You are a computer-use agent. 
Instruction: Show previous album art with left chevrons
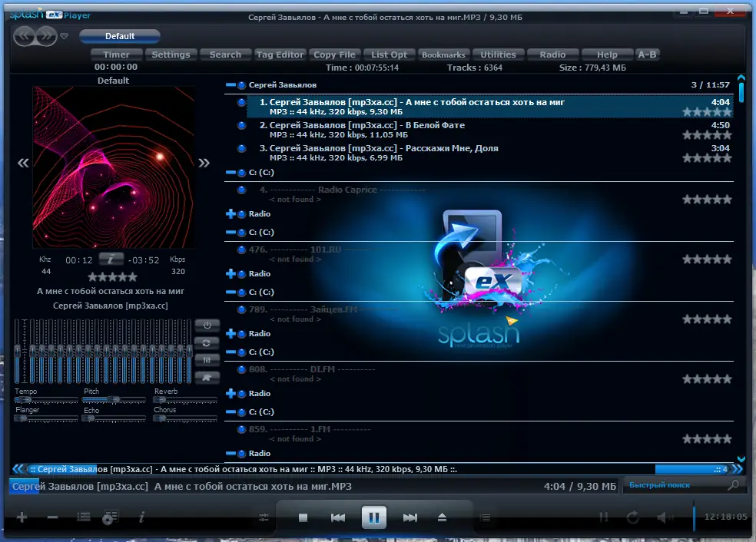pos(23,163)
